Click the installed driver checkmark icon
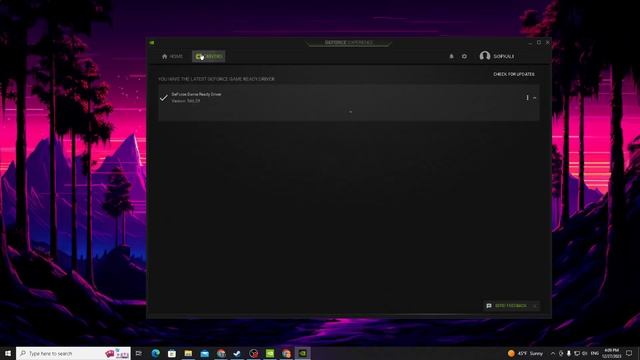The height and width of the screenshot is (360, 640). coord(164,98)
